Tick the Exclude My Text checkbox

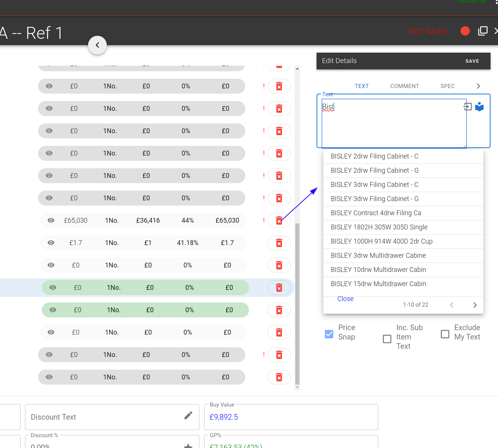pos(445,334)
